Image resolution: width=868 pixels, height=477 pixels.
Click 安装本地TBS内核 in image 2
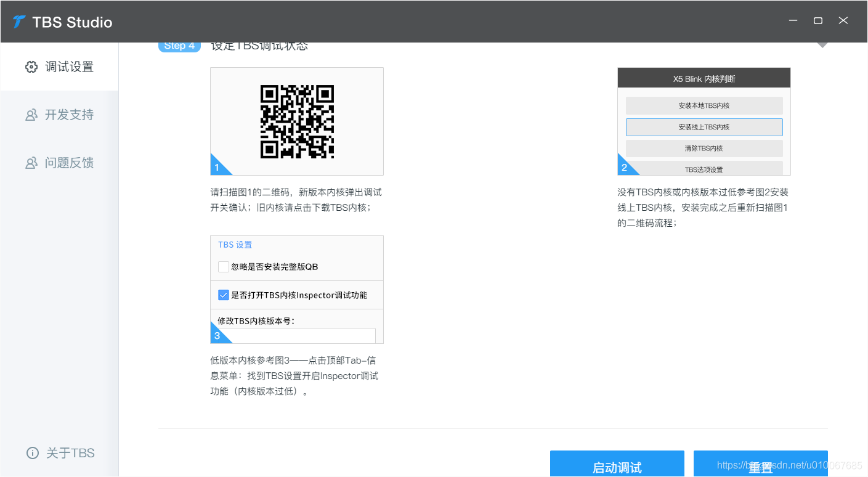(x=704, y=105)
